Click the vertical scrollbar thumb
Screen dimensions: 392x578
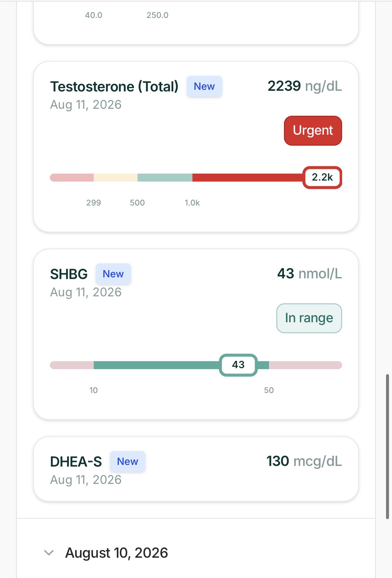click(x=387, y=446)
